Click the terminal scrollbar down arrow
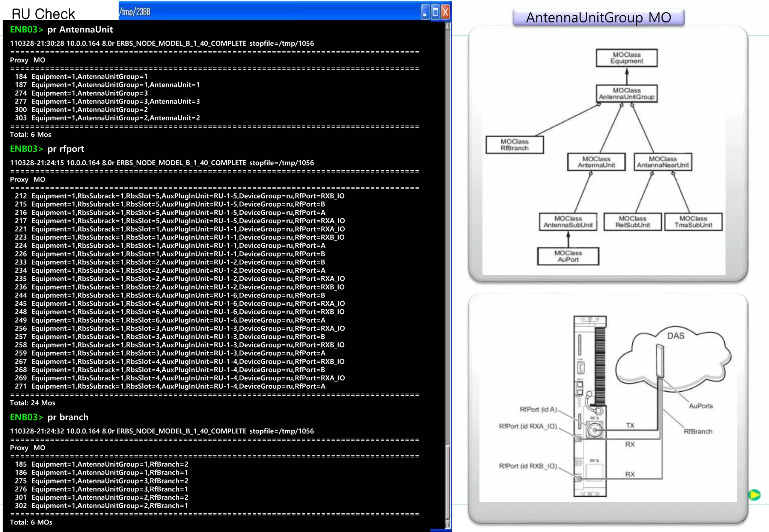 coord(447,523)
